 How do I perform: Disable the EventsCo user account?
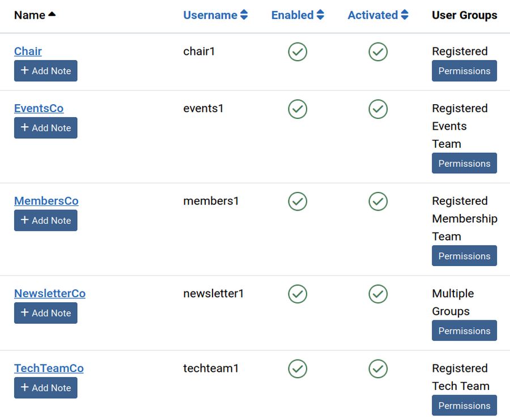click(x=297, y=109)
